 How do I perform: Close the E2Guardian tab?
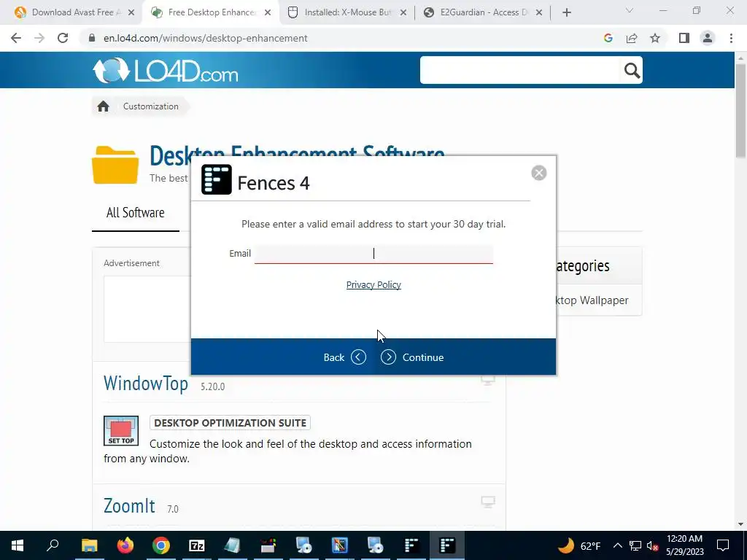pos(539,13)
